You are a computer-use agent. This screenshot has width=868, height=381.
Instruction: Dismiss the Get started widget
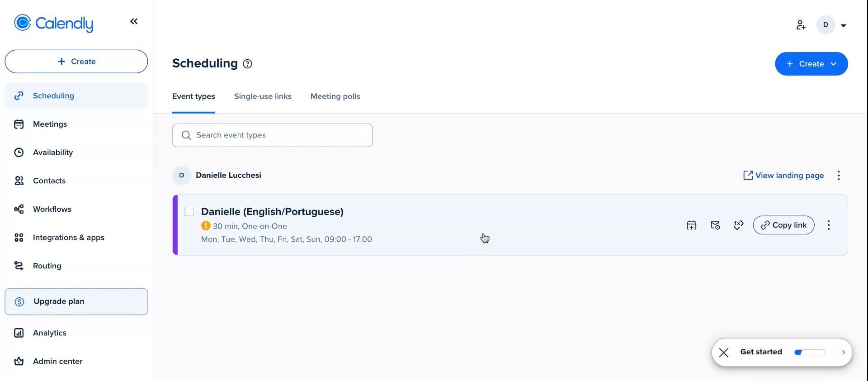click(x=724, y=352)
